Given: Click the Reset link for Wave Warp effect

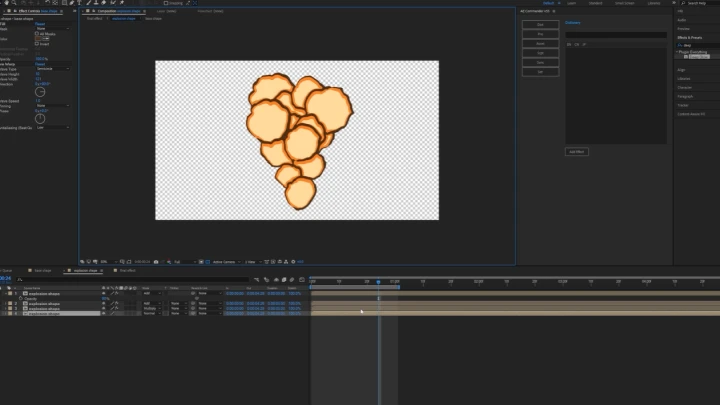Looking at the screenshot, I should click(40, 64).
